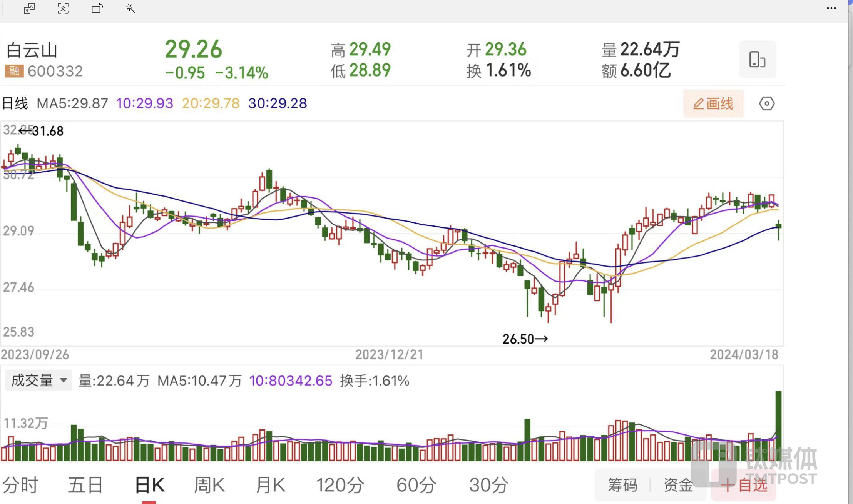Image resolution: width=853 pixels, height=504 pixels.
Task: Click the translate image icon
Action: (x=29, y=8)
